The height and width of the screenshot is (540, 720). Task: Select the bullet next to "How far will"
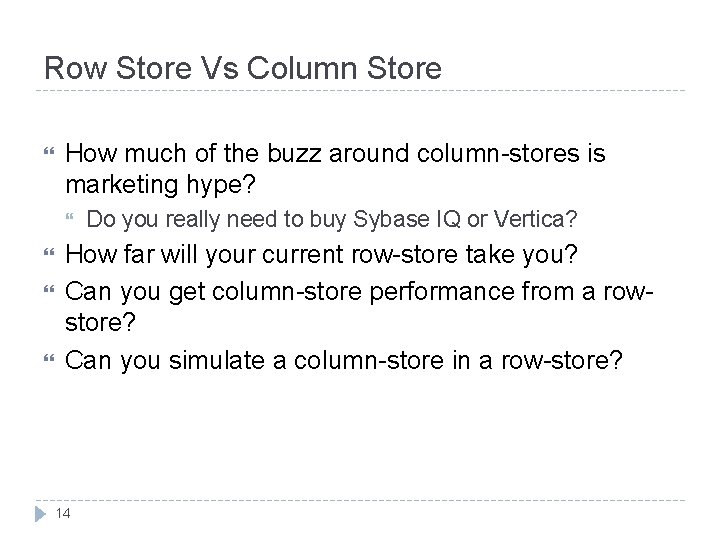(41, 256)
